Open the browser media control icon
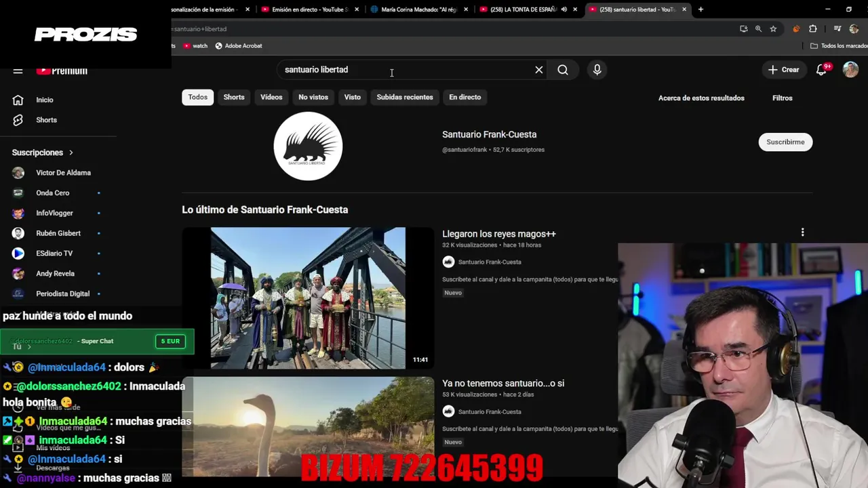The height and width of the screenshot is (488, 868). click(837, 29)
